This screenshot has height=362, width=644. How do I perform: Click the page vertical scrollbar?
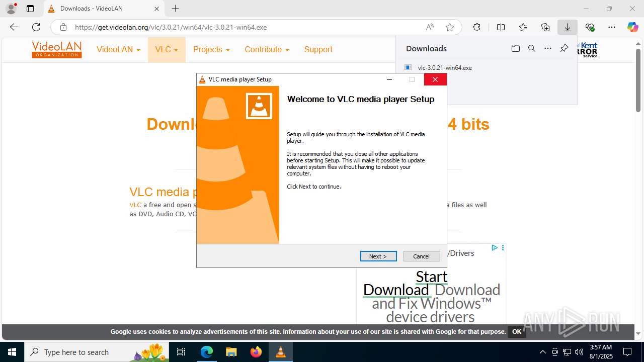coord(638,80)
